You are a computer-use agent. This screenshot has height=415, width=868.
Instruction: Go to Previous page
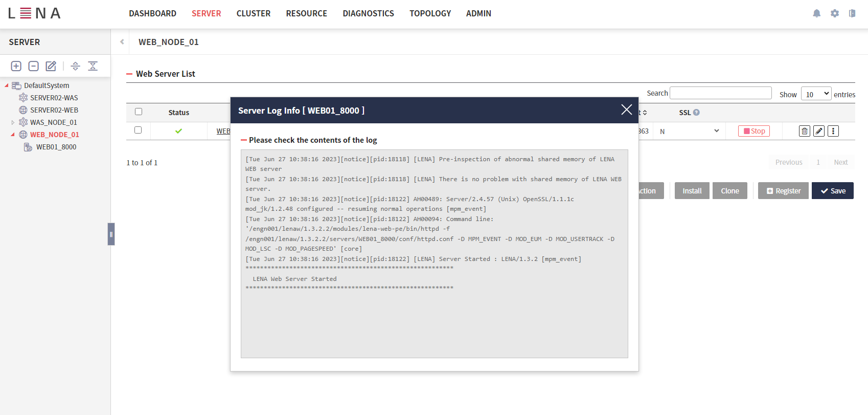pyautogui.click(x=789, y=162)
